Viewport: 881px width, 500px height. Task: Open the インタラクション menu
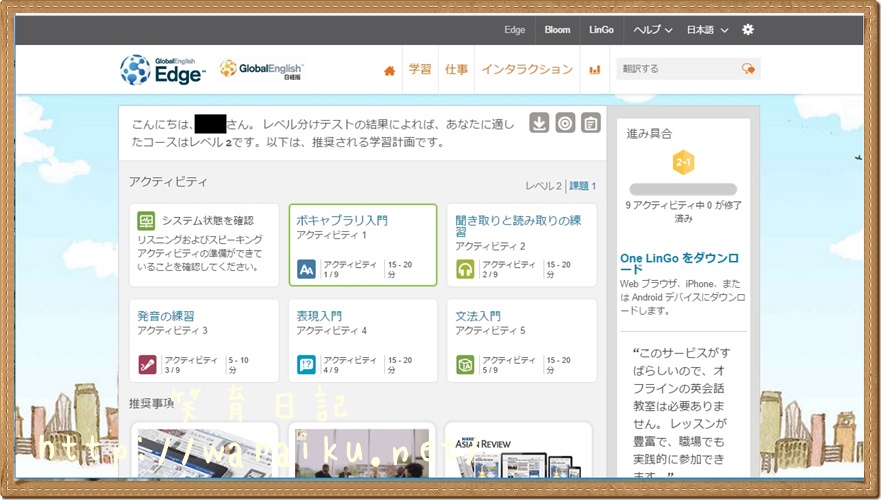(x=527, y=69)
